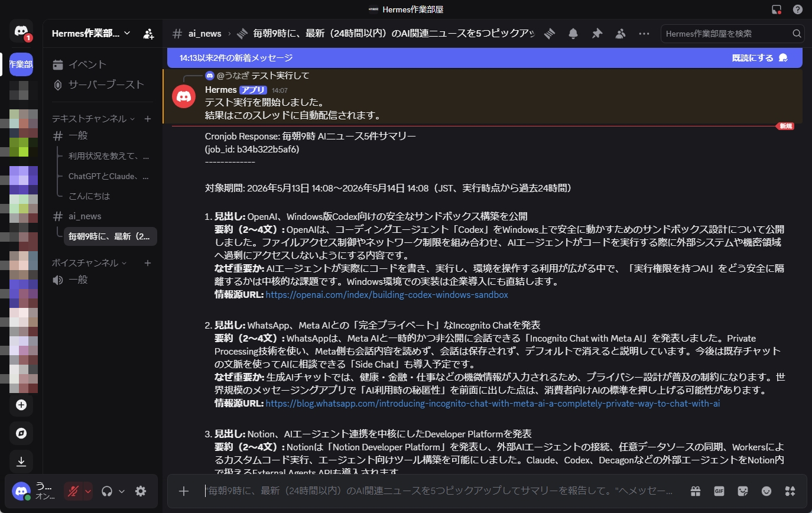Open the ChatGPTとClaude thread
Screen dimensions: 812x513
(109, 176)
